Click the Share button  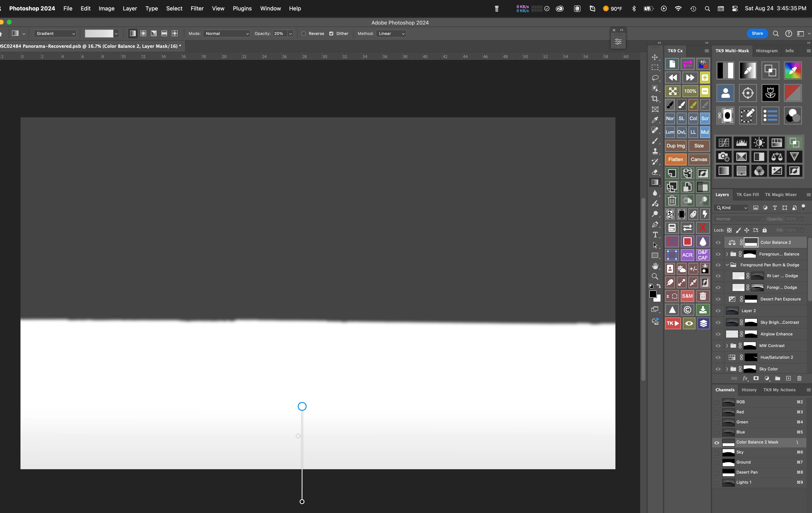point(757,33)
